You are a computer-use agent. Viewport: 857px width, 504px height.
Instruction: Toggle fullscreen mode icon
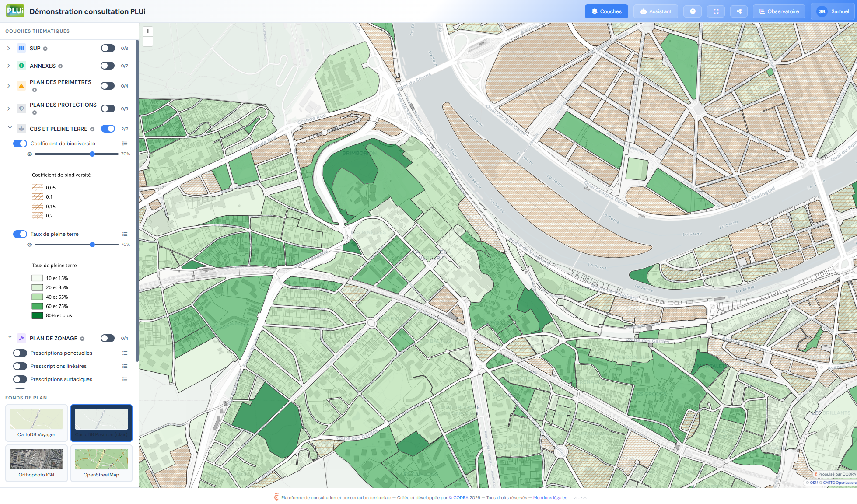pyautogui.click(x=716, y=11)
